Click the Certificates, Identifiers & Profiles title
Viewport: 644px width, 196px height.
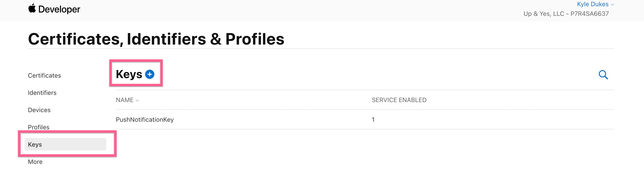(x=156, y=39)
